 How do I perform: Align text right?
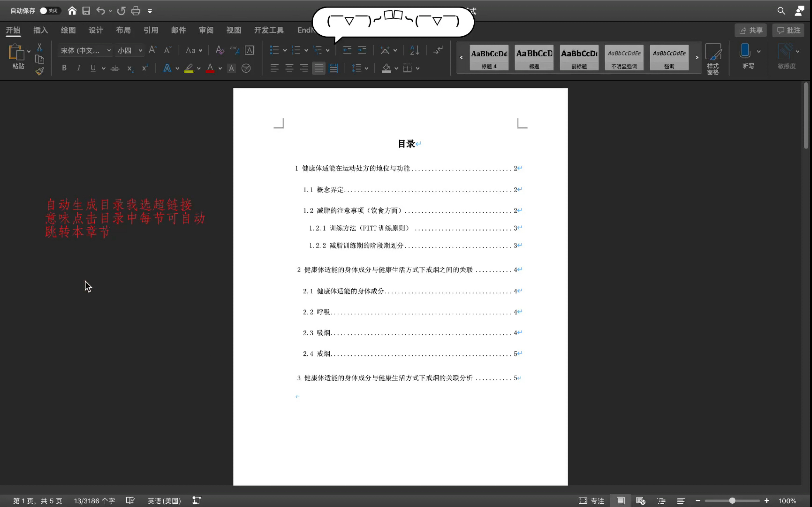point(304,68)
